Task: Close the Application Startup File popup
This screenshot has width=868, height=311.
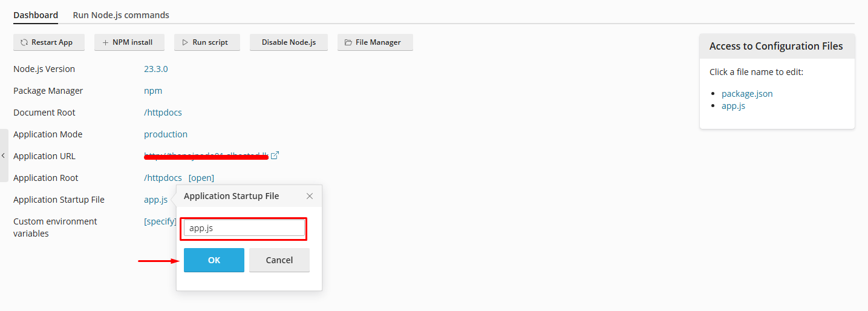Action: click(310, 196)
